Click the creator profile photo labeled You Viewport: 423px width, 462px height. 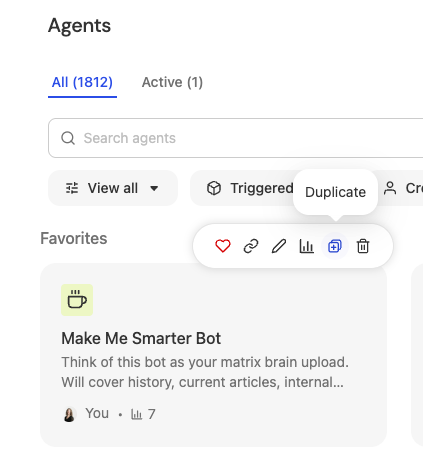69,414
